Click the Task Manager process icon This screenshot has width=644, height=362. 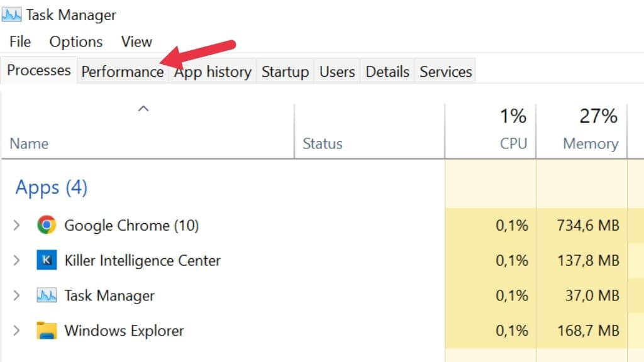point(47,295)
